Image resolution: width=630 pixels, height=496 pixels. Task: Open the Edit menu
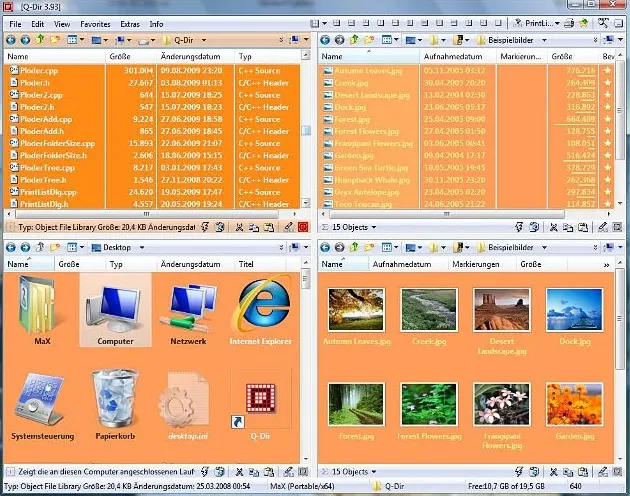[x=37, y=24]
